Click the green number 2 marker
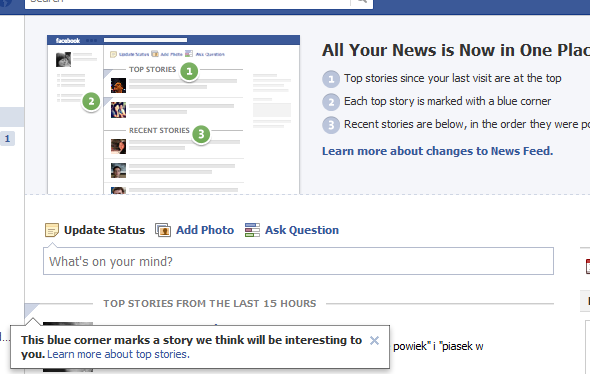Viewport: 590px width, 374px height. 91,101
